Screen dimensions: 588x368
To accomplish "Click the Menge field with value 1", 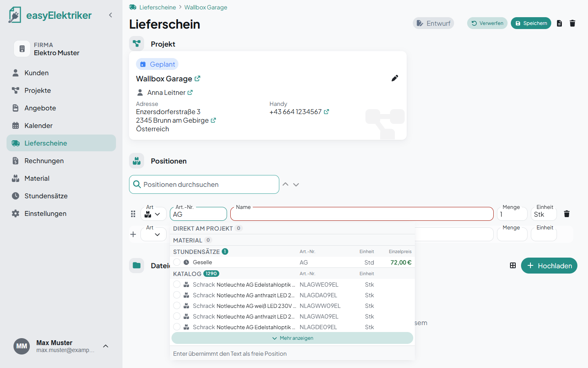I will (x=512, y=214).
